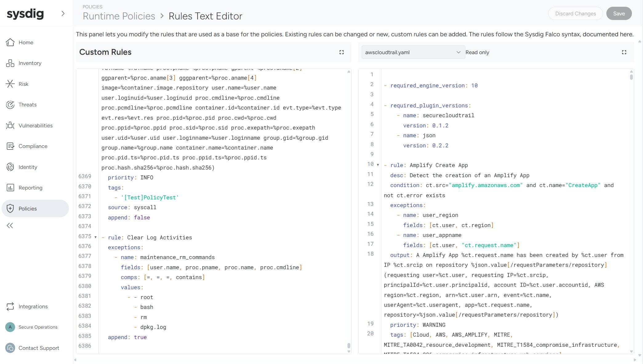Collapse the left sidebar with double chevron

[x=10, y=226]
